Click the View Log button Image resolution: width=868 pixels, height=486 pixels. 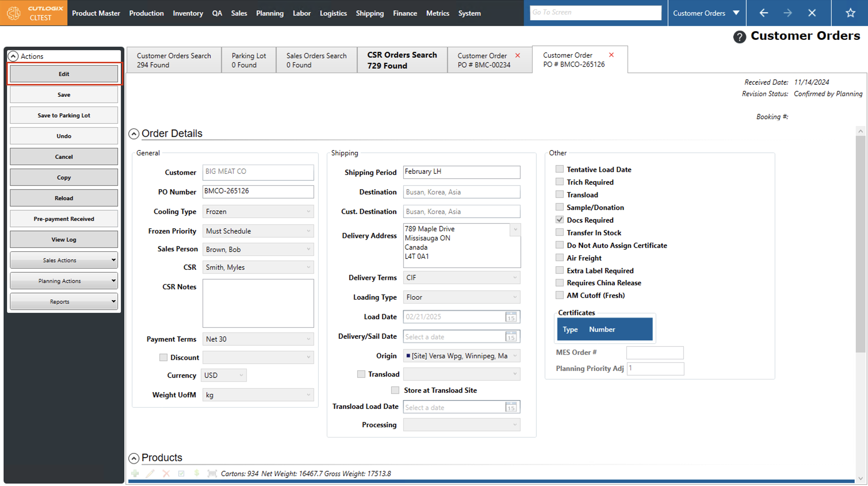[x=64, y=240]
